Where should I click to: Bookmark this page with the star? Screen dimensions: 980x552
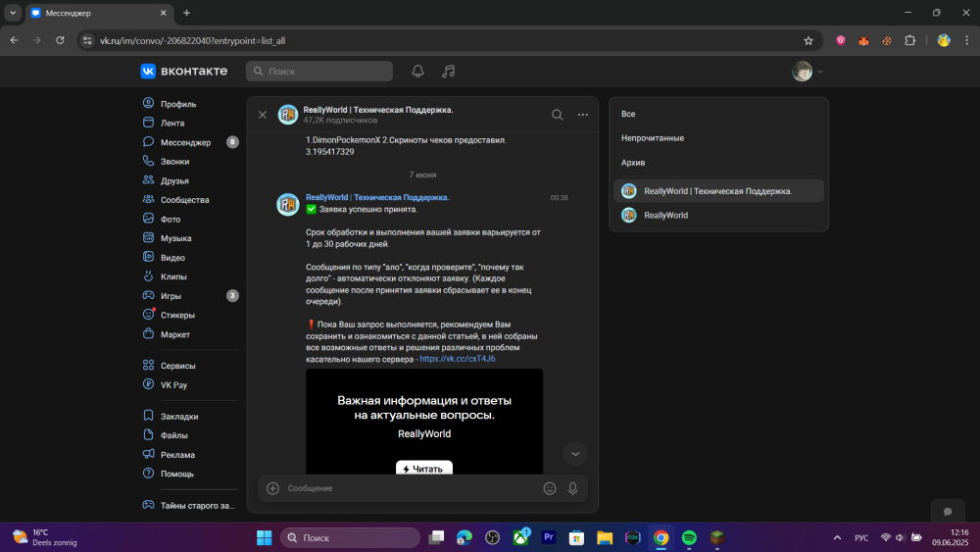808,40
